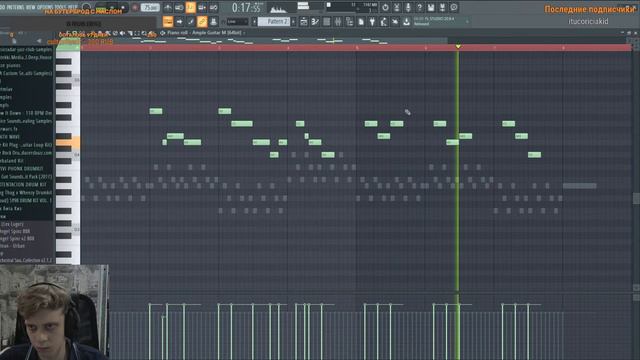
Task: Click the brush icon beside the link icon
Action: click(x=191, y=22)
